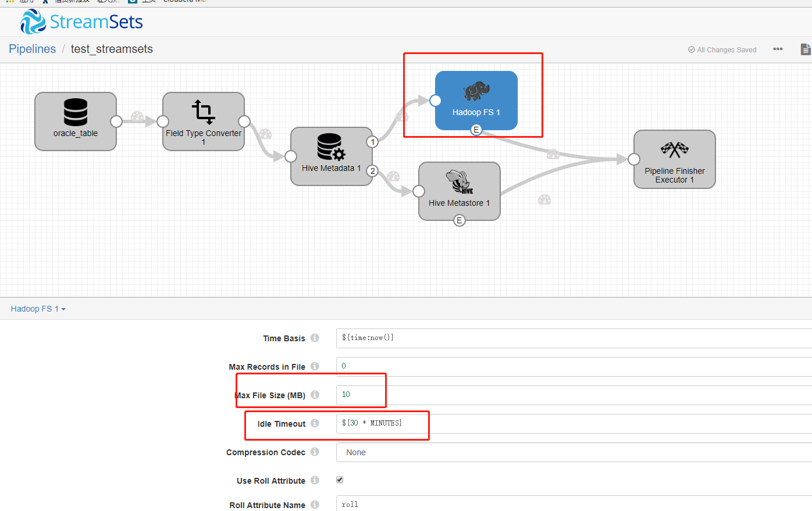Click the Hive Metastore to Finisher link gauge
The width and height of the screenshot is (812, 511).
544,200
